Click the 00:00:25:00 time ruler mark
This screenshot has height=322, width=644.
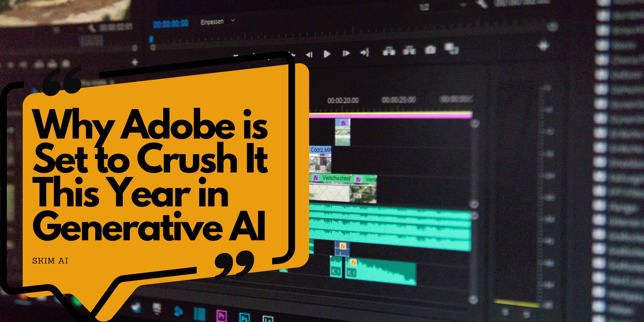click(x=399, y=100)
